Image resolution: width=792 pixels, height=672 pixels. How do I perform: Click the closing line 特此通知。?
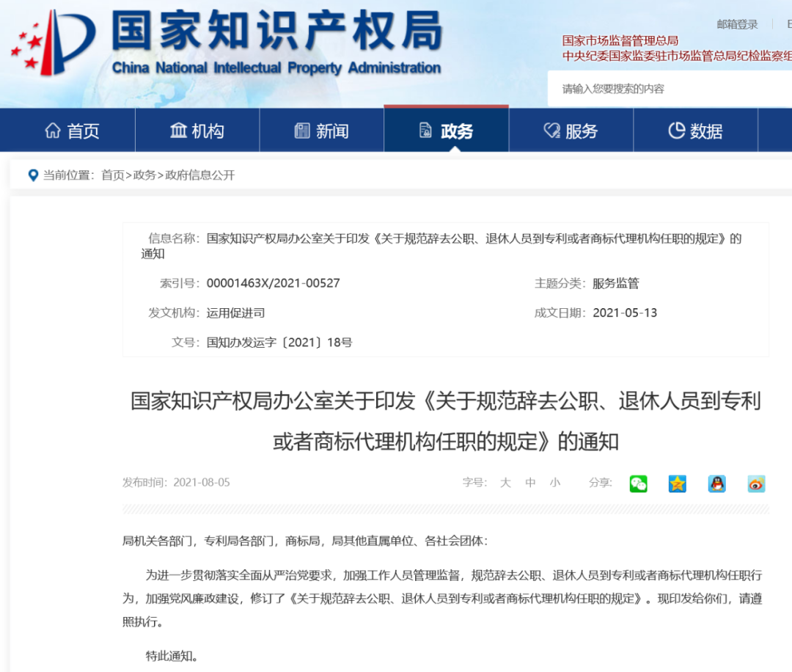pos(172,656)
